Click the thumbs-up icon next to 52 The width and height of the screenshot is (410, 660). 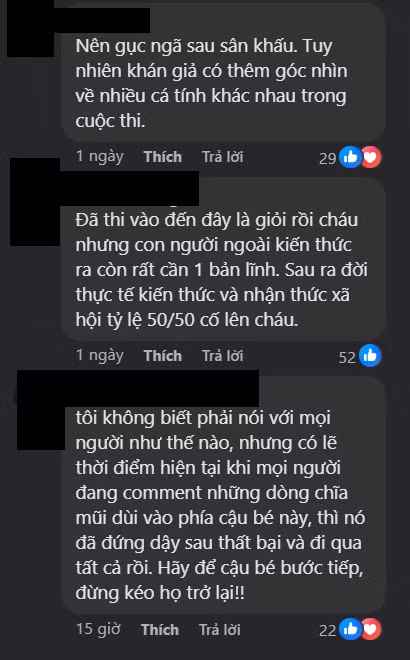coord(370,356)
